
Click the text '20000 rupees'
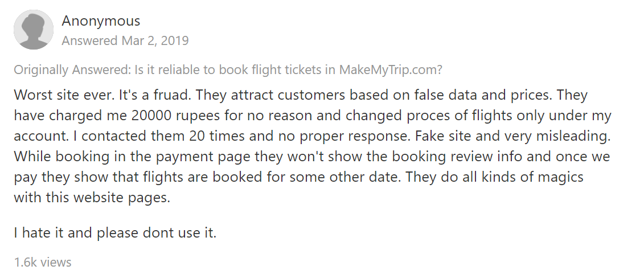(177, 116)
